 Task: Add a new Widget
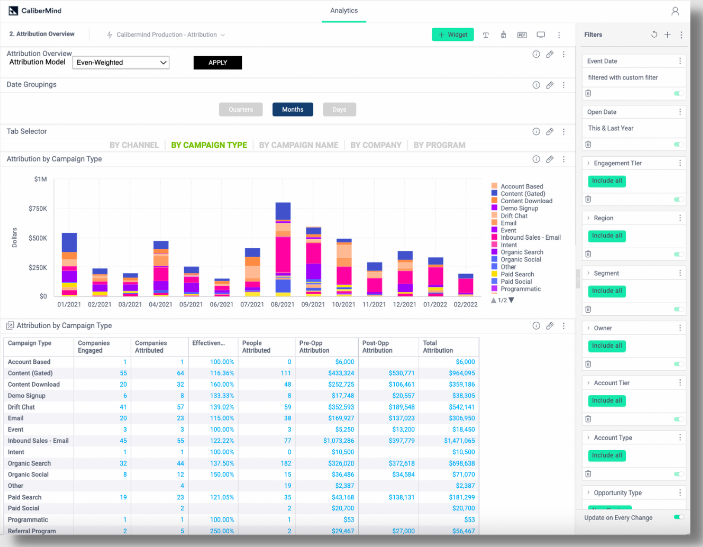(x=453, y=35)
